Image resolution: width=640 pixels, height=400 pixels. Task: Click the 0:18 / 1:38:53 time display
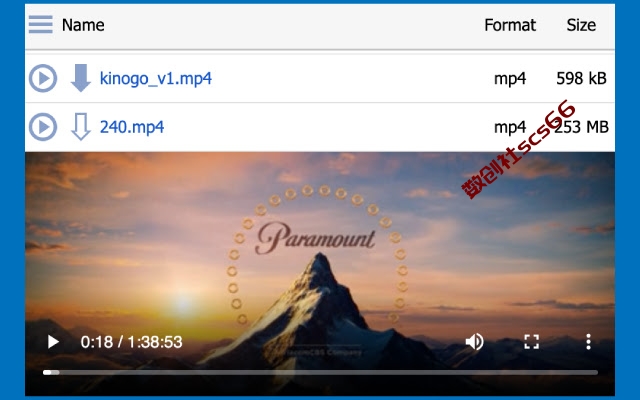[131, 342]
